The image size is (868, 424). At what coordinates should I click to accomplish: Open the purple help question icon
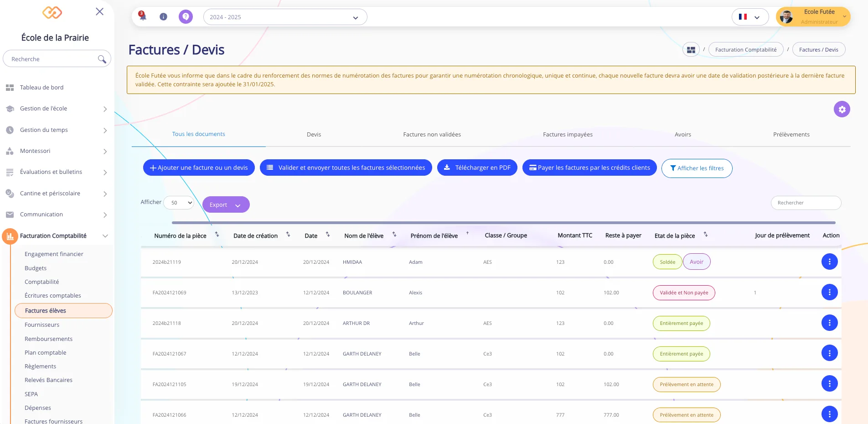(x=186, y=17)
